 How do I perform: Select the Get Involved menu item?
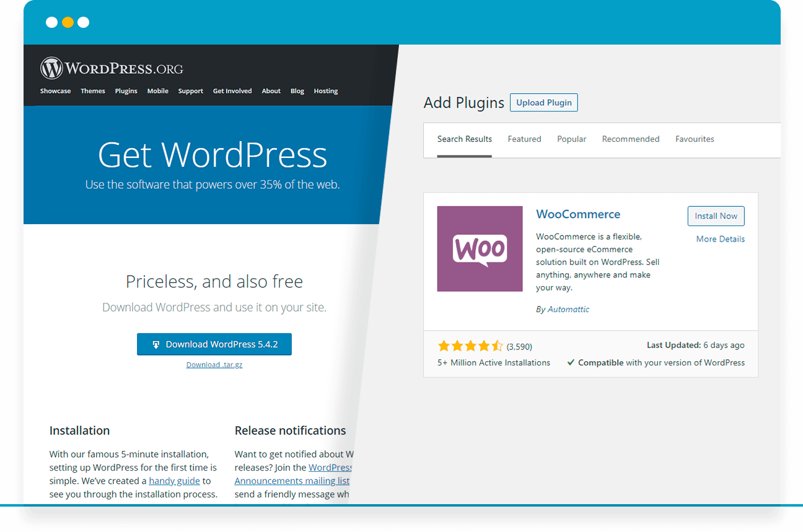(x=232, y=91)
